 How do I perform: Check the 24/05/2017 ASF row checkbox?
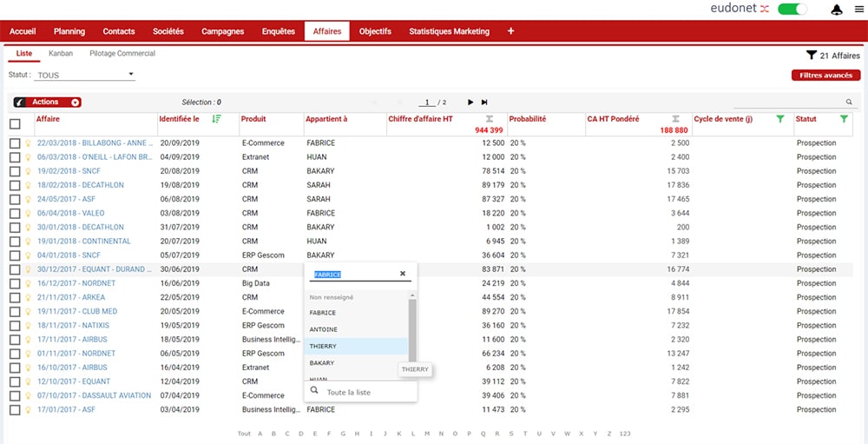point(15,200)
